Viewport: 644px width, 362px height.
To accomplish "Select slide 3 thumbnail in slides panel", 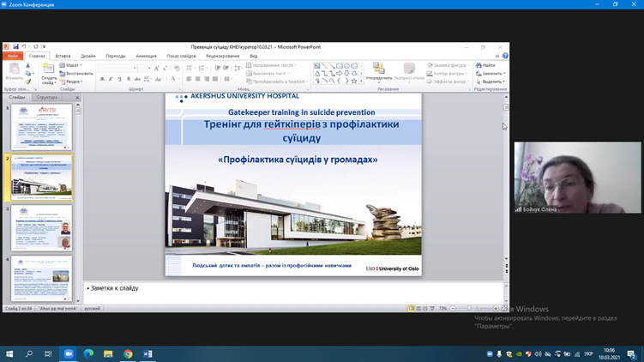I will click(41, 228).
